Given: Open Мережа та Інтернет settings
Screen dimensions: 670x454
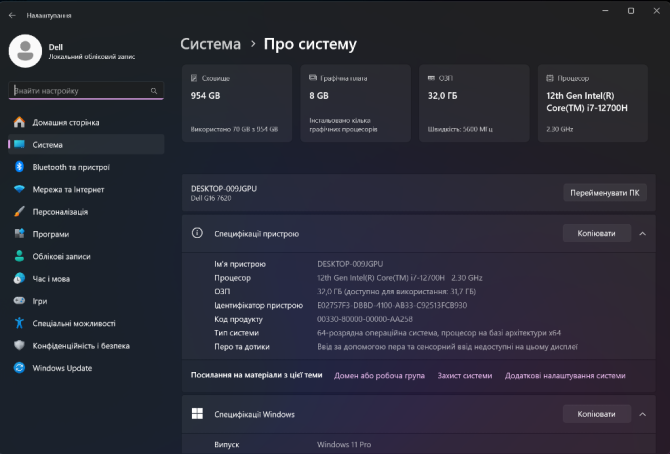Looking at the screenshot, I should (x=86, y=189).
